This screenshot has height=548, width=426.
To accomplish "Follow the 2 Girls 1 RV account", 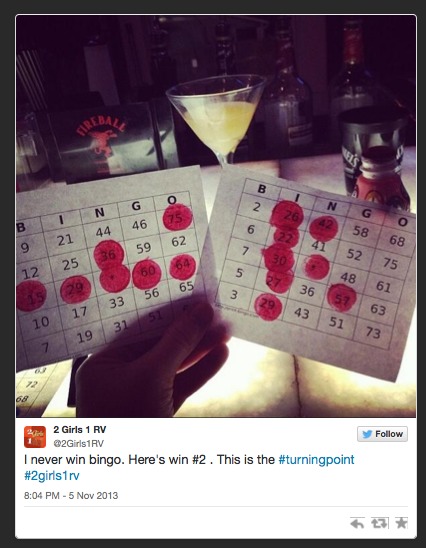I will (x=382, y=434).
